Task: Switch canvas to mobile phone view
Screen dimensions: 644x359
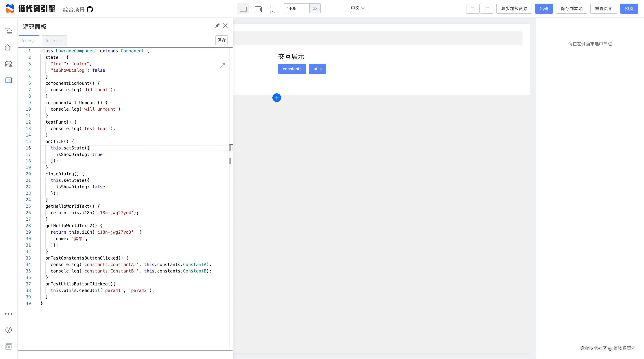Action: point(273,9)
